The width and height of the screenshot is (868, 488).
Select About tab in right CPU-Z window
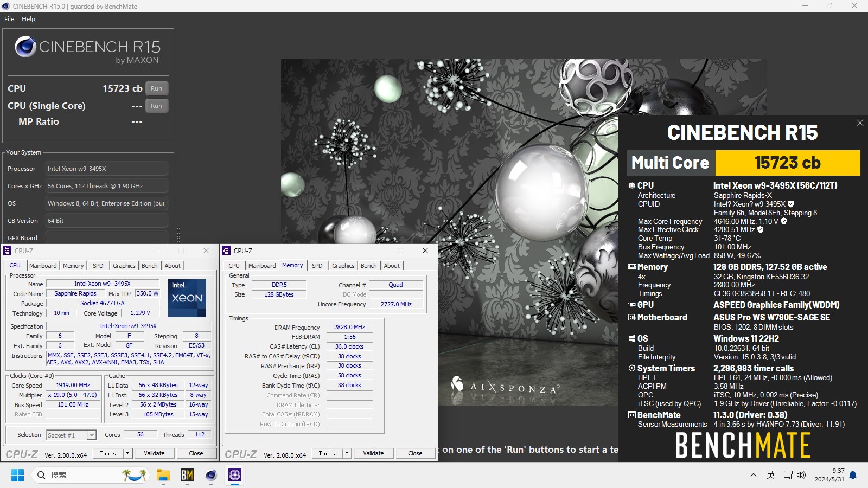tap(392, 266)
